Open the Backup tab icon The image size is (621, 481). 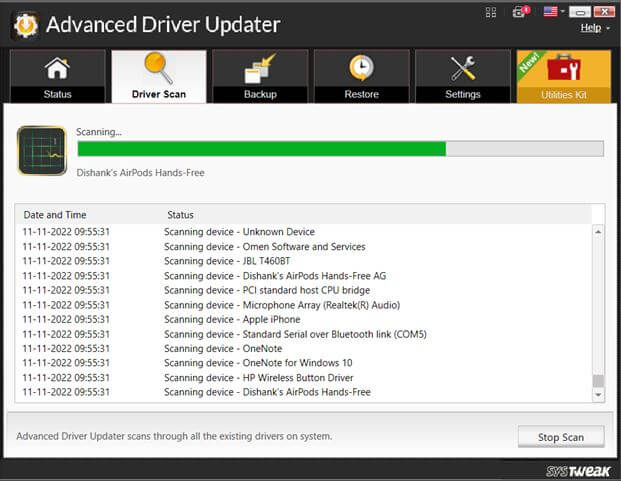[260, 69]
